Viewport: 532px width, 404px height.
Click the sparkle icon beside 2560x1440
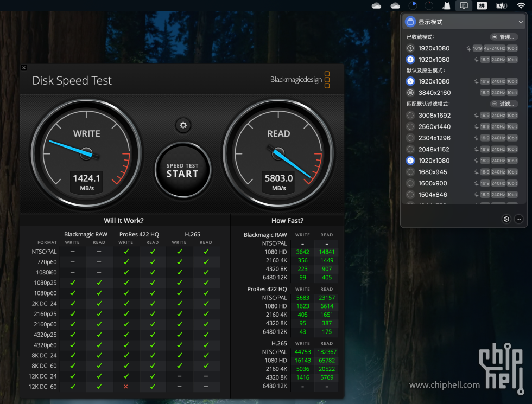476,127
